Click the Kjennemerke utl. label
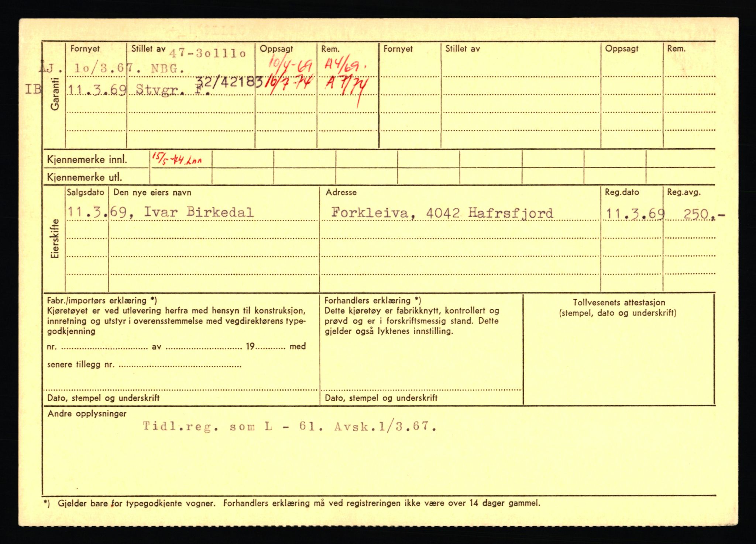This screenshot has width=756, height=544. click(x=84, y=177)
